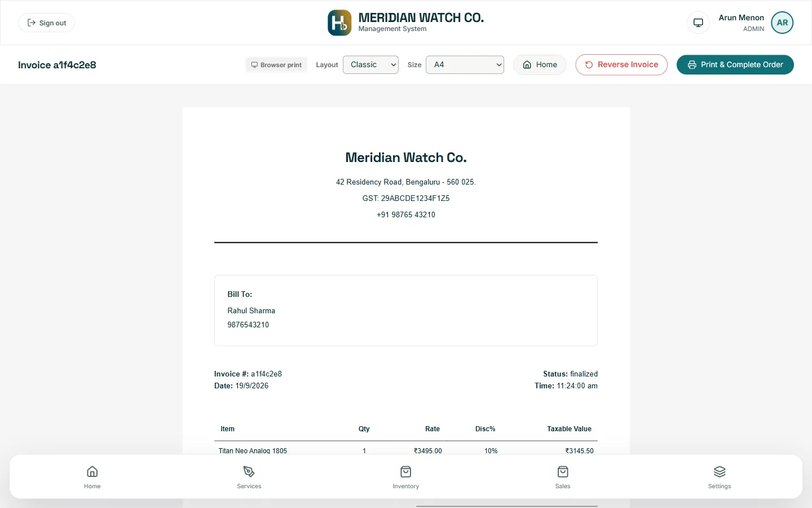Click the Rate column header
Screen dimensions: 812x508
pos(433,429)
